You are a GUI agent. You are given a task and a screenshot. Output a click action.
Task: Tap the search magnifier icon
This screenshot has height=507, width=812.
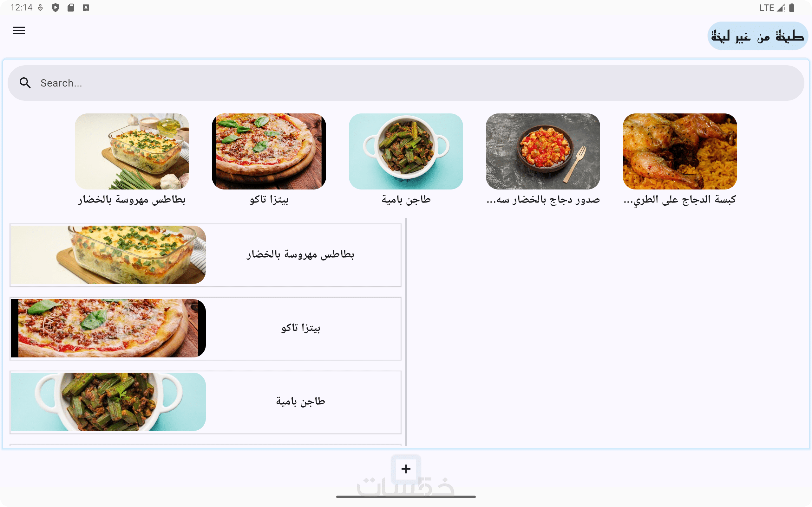coord(25,83)
